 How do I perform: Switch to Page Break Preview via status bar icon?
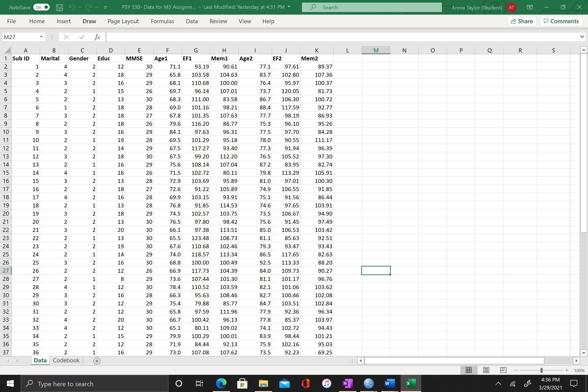(x=503, y=370)
